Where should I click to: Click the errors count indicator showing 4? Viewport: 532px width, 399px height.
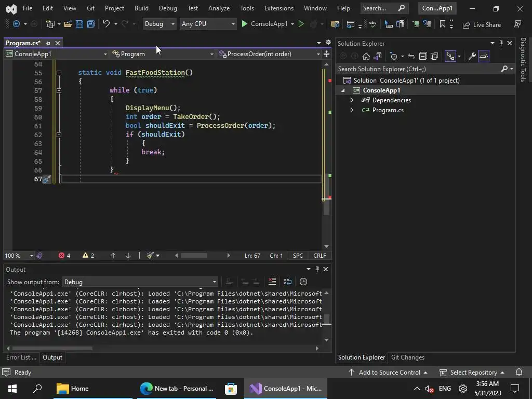64,256
